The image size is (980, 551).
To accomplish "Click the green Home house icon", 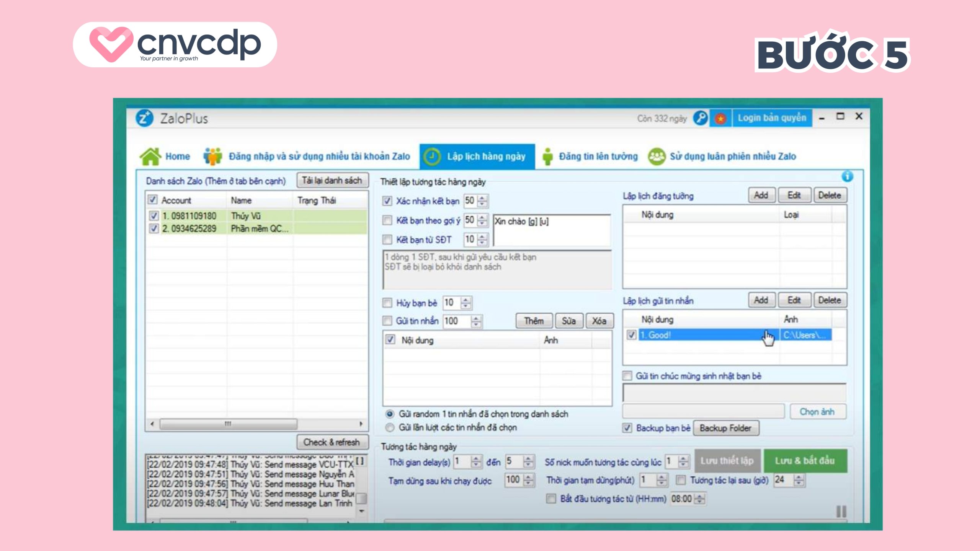I will pyautogui.click(x=150, y=156).
